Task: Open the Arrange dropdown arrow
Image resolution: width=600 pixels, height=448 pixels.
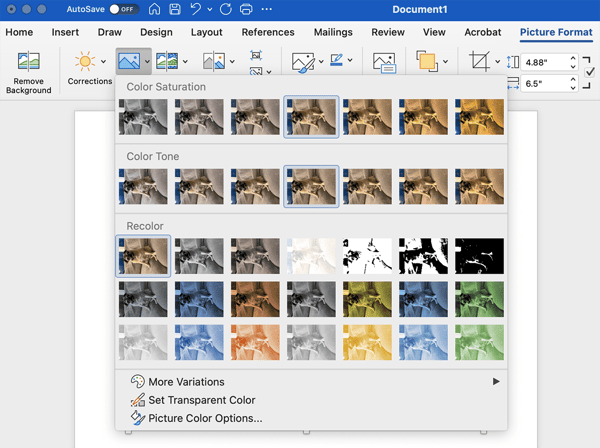Action: pyautogui.click(x=445, y=61)
